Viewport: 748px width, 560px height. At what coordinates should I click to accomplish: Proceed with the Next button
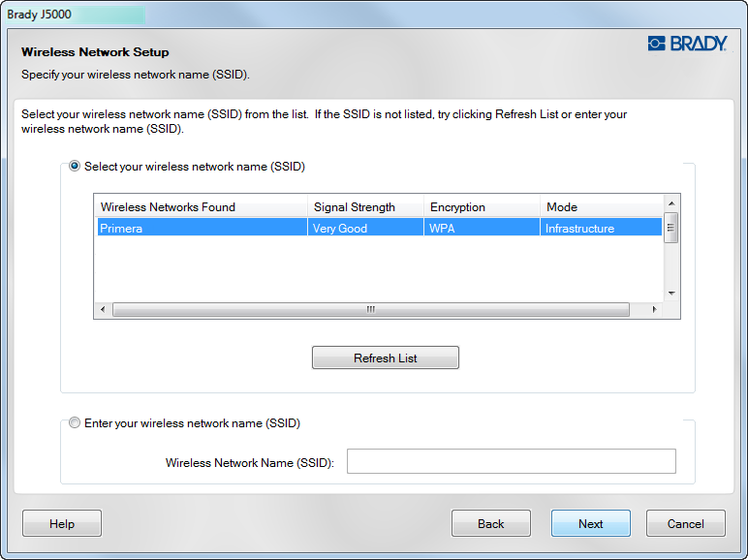pos(590,523)
